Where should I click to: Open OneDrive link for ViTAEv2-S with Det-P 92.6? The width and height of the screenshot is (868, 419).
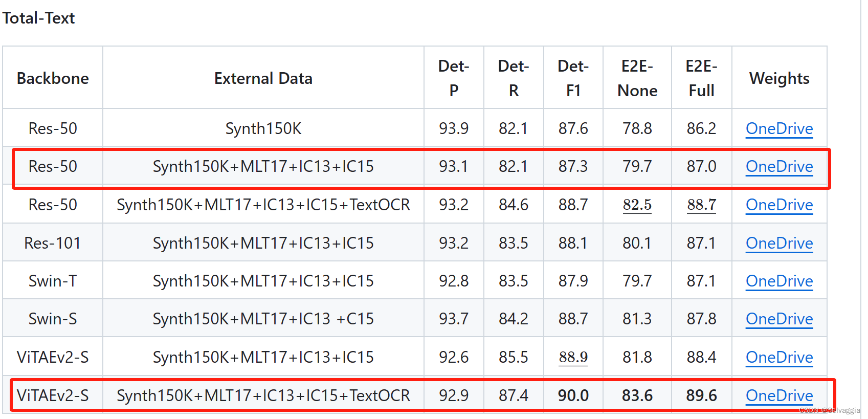click(779, 357)
